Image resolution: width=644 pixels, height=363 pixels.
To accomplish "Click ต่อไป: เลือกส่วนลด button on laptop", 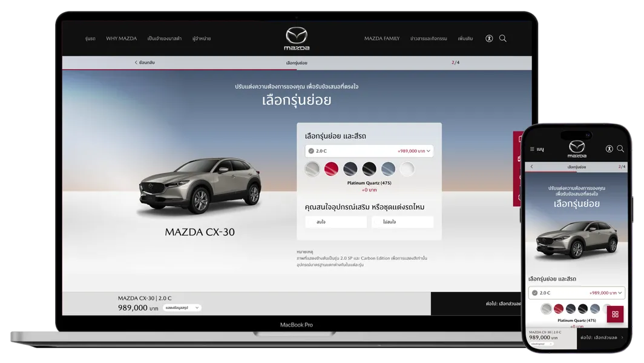I will pyautogui.click(x=476, y=304).
